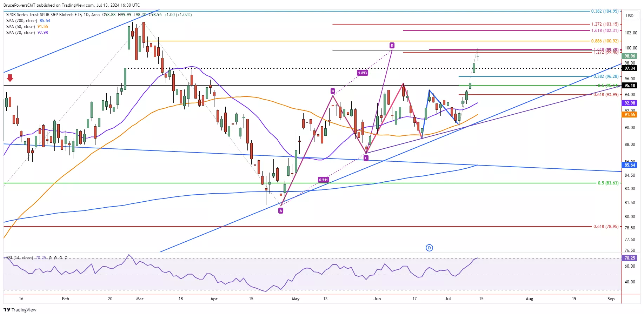644x316 pixels.
Task: Click the 88.00 price axis label
Action: [x=630, y=144]
